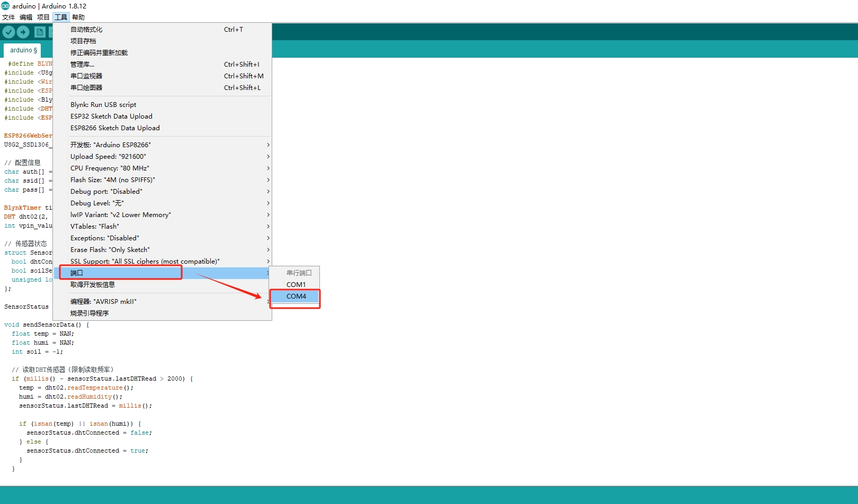Click "void sendSensorData() {" code line

point(47,325)
